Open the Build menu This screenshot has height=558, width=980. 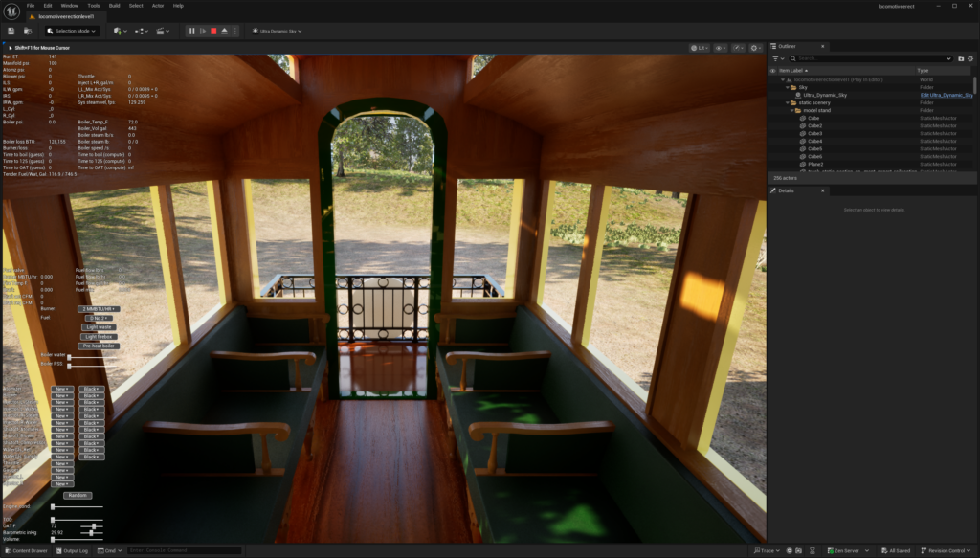(112, 5)
